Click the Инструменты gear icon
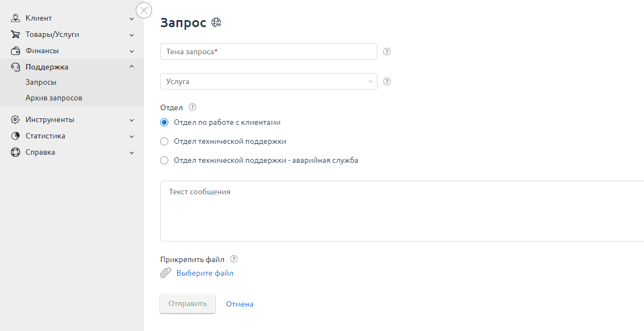The image size is (644, 331). [14, 119]
